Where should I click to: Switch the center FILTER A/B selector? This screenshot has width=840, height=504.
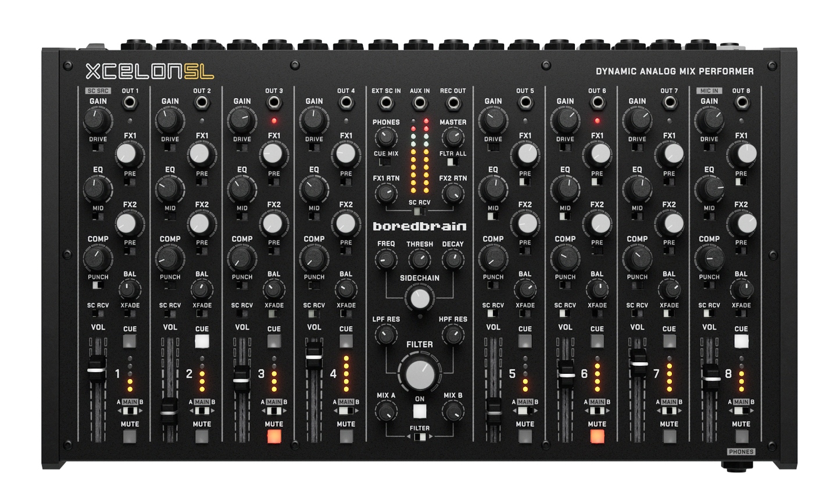(420, 437)
